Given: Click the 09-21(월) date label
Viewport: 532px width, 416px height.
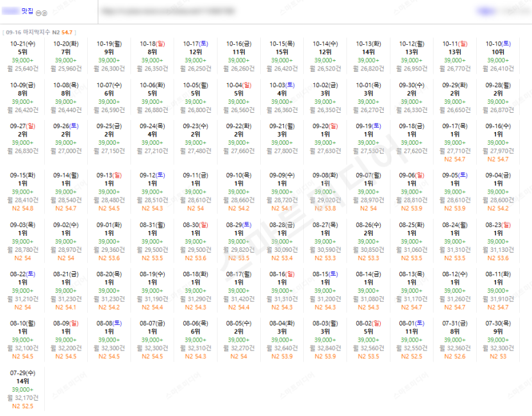Looking at the screenshot, I should [x=282, y=126].
